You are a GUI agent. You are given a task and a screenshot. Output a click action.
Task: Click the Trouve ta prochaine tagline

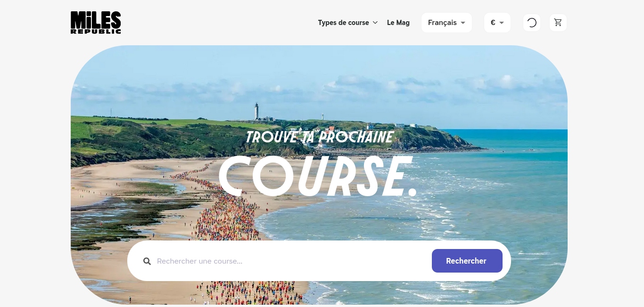(320, 137)
